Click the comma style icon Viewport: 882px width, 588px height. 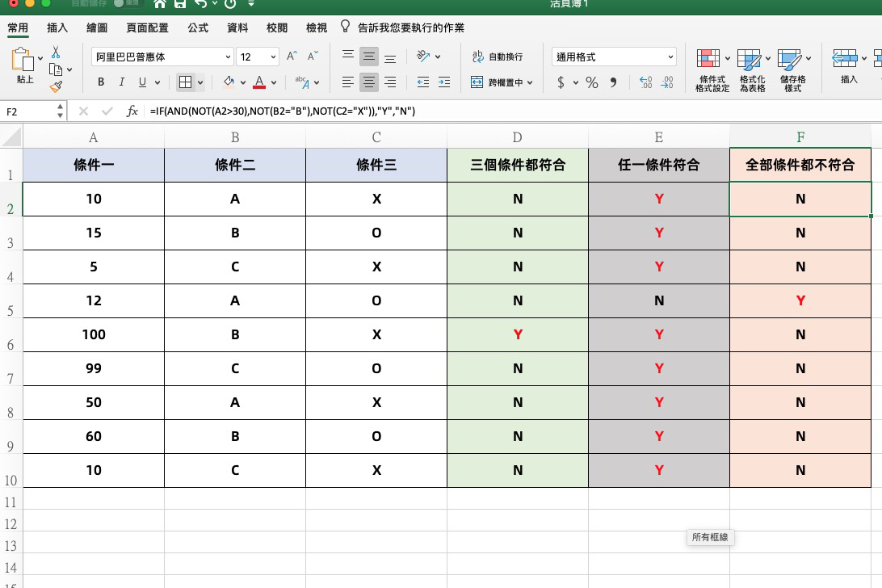point(614,82)
